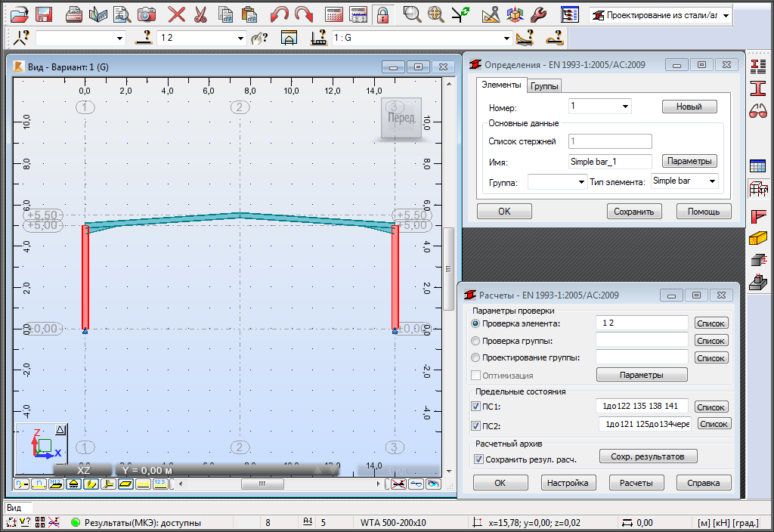Select the Проверка элемента radio button

point(475,323)
